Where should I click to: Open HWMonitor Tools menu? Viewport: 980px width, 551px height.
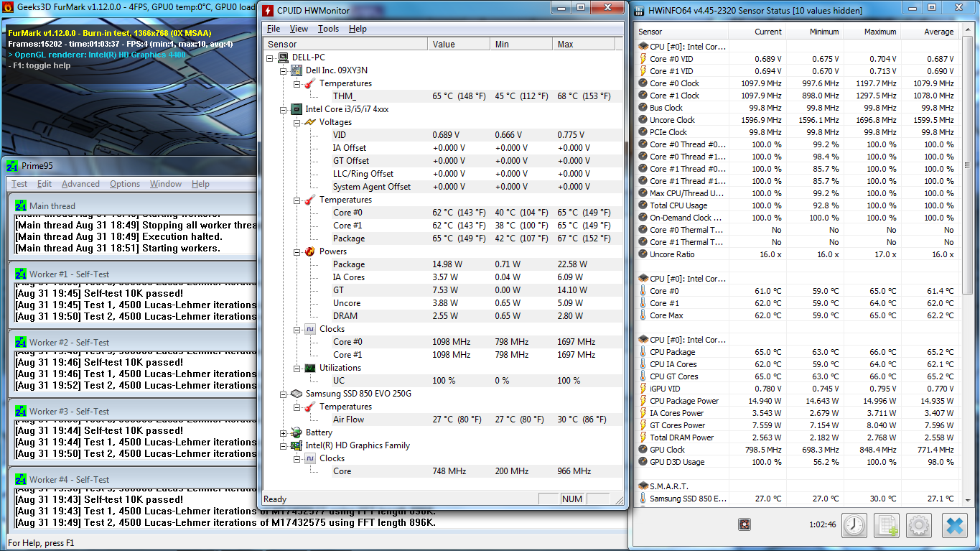[x=328, y=29]
